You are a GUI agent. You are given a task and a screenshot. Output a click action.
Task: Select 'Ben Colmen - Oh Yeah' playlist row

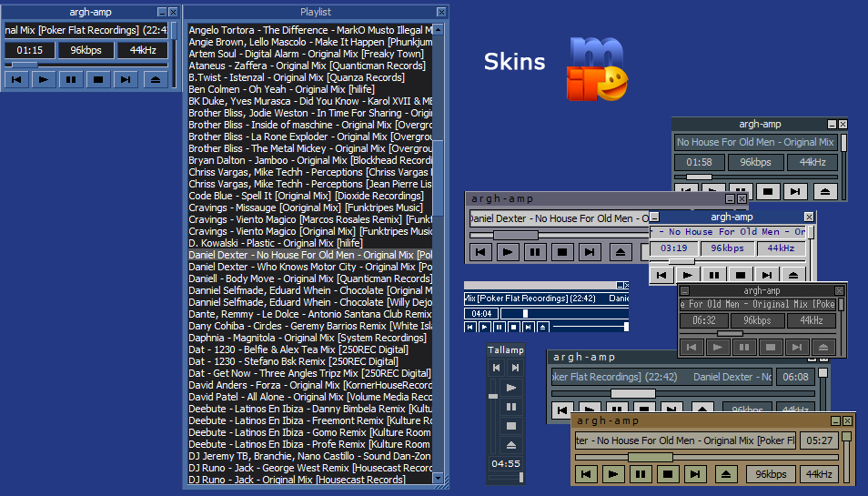[310, 89]
